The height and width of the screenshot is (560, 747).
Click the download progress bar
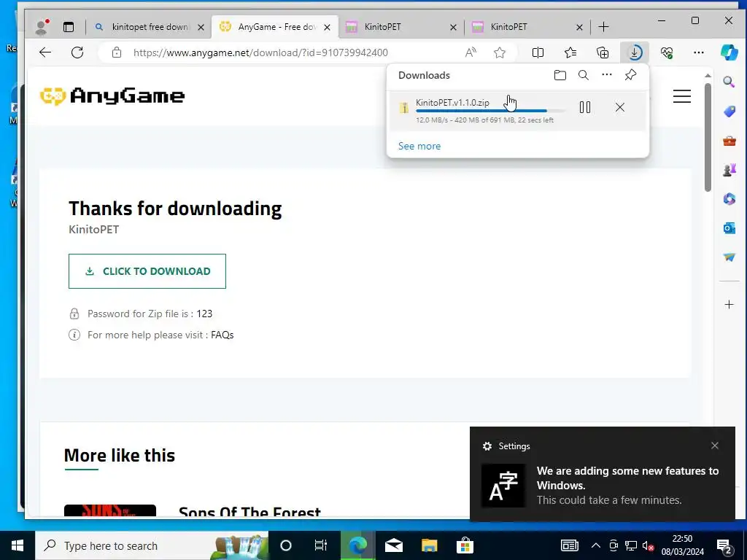(x=491, y=111)
